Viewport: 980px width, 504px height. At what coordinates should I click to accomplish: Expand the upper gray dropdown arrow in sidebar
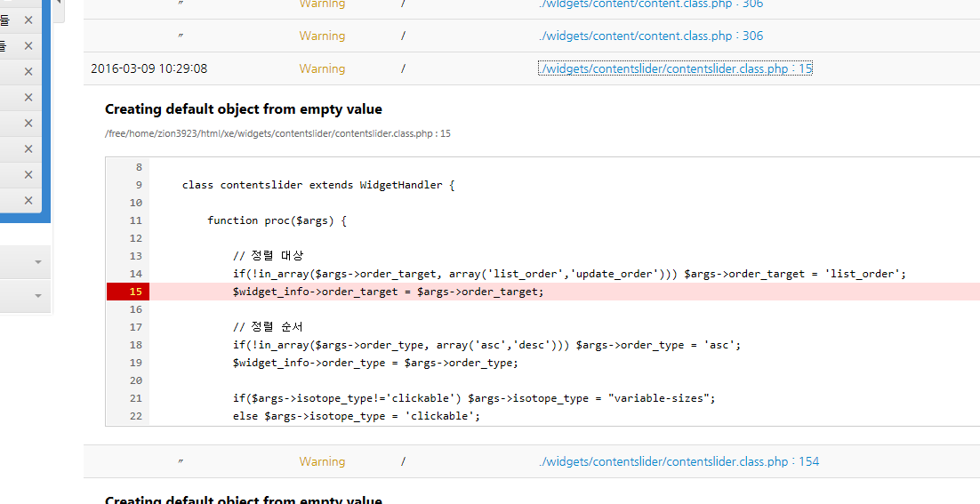pyautogui.click(x=38, y=262)
